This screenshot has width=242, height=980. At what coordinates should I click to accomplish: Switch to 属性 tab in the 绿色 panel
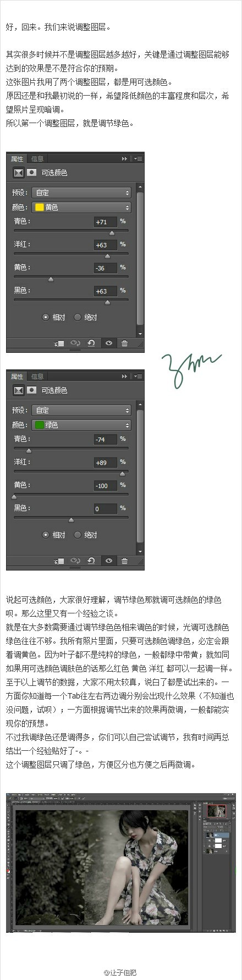pos(17,377)
